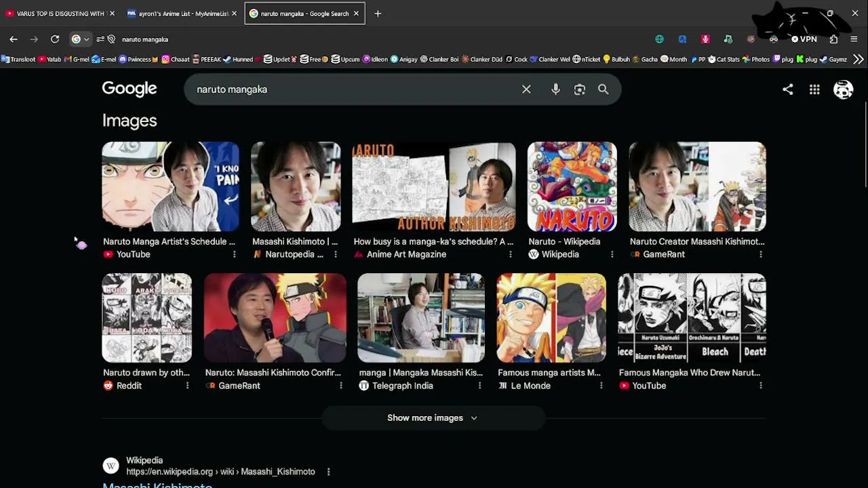The image size is (868, 488).
Task: Open the Photos bookmark
Action: [756, 60]
